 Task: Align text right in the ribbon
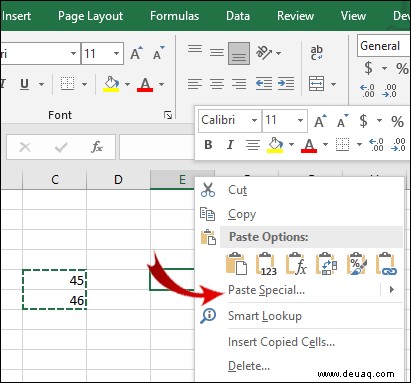[239, 84]
